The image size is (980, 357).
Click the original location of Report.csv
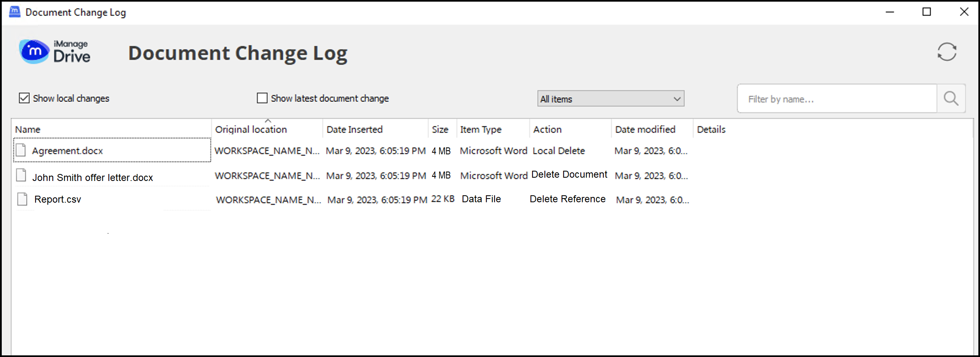pyautogui.click(x=269, y=200)
